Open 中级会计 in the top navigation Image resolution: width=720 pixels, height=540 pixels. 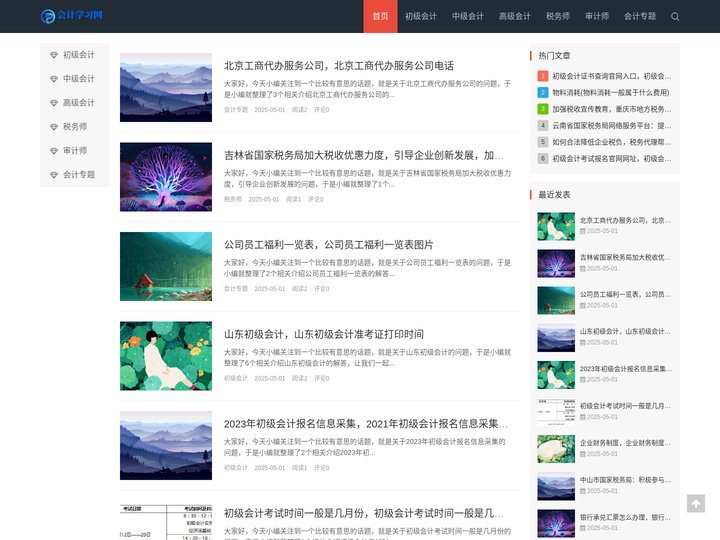point(467,16)
